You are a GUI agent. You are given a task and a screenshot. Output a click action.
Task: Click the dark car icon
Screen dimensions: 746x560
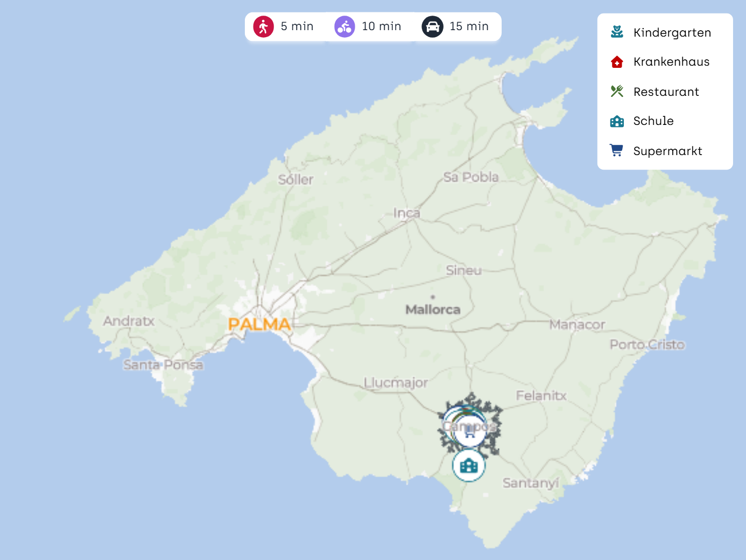pyautogui.click(x=432, y=26)
